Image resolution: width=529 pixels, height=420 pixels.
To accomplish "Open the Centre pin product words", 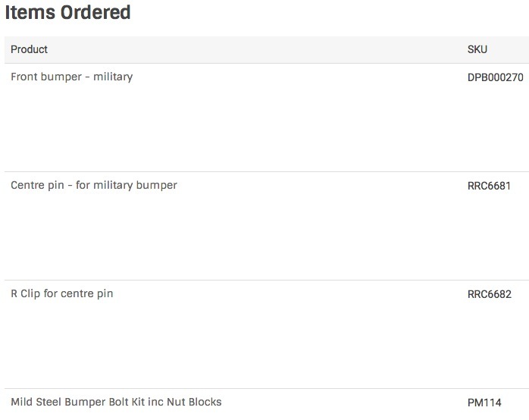I will [x=37, y=185].
